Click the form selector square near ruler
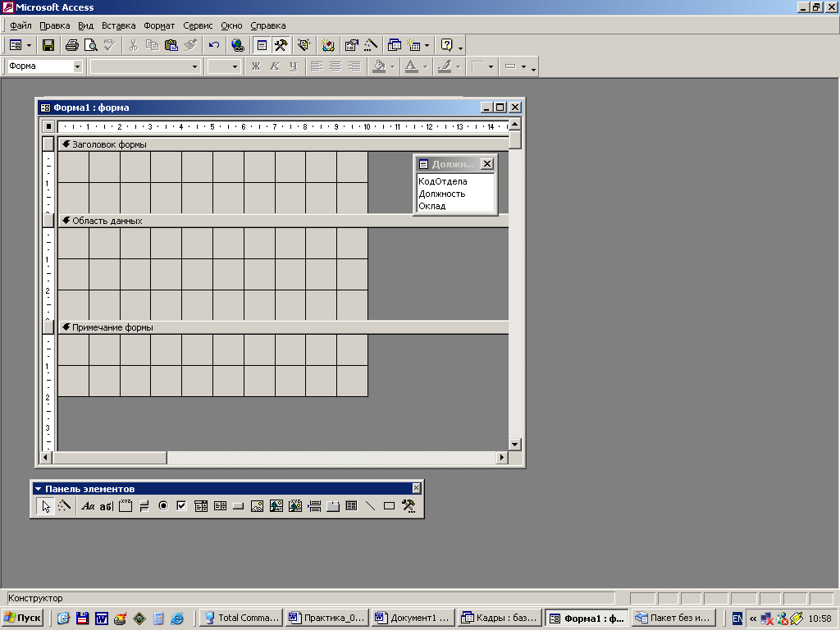The height and width of the screenshot is (630, 840). (48, 126)
